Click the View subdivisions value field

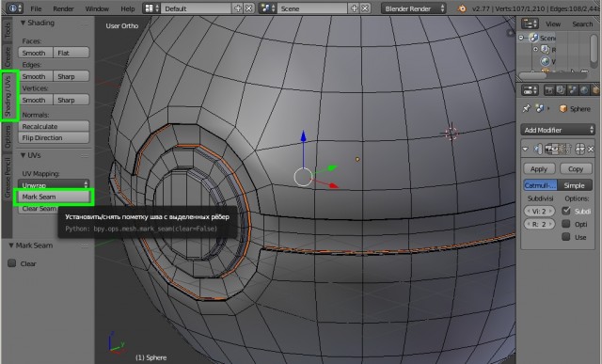[x=539, y=211]
